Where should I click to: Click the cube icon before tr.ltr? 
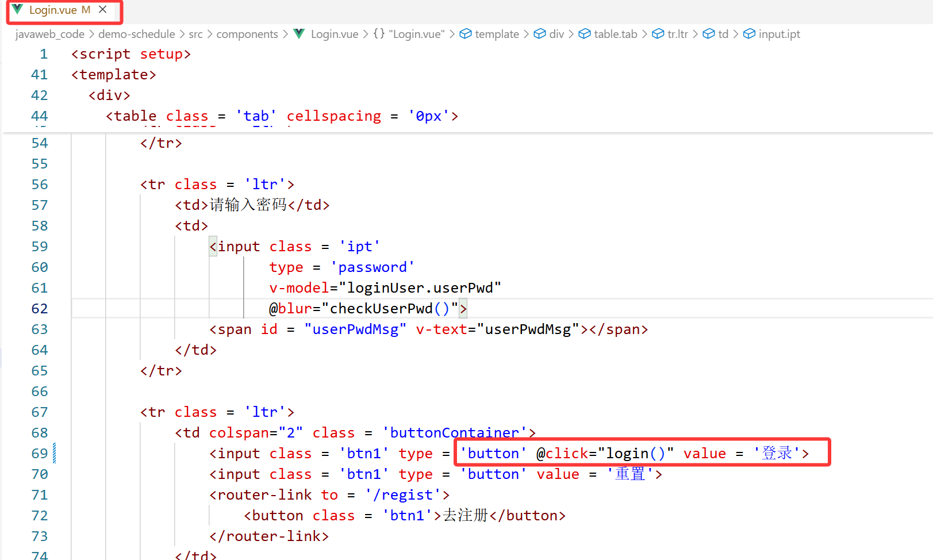[x=658, y=34]
